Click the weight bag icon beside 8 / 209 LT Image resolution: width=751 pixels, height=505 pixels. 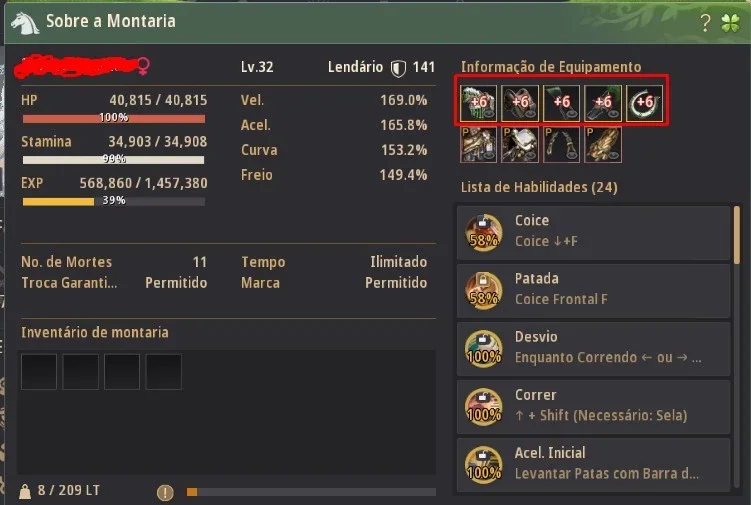click(25, 491)
